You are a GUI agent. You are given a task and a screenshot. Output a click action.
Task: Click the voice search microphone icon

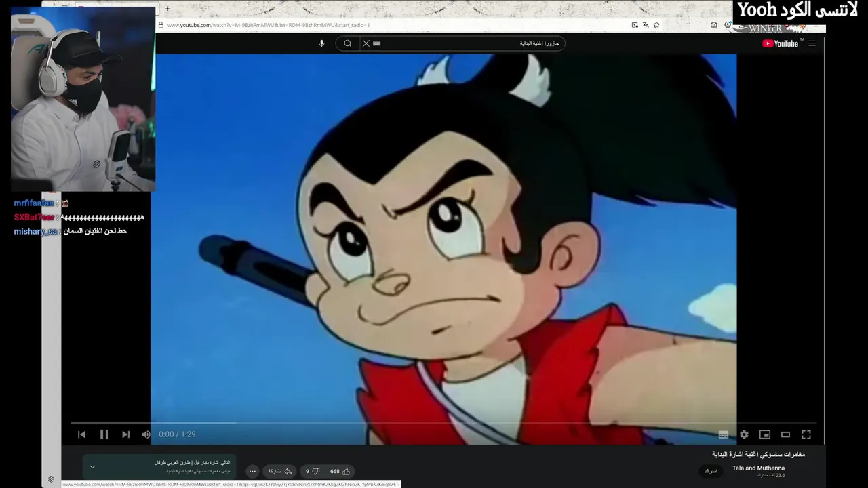pos(321,43)
